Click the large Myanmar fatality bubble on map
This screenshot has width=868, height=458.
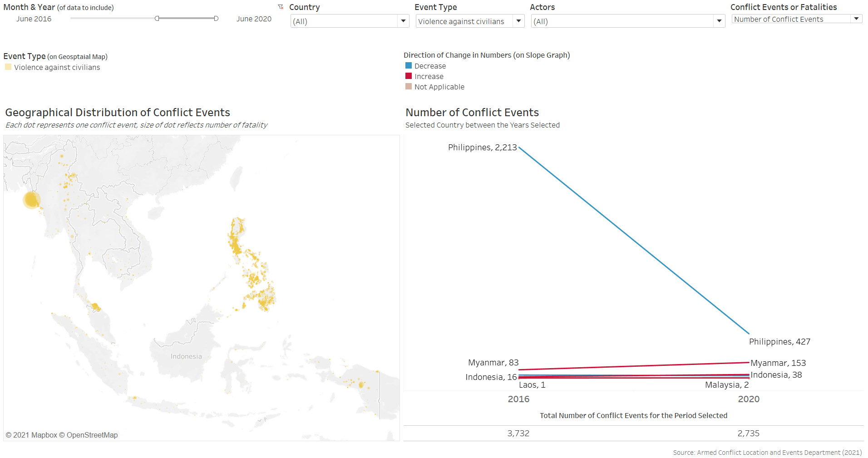coord(31,200)
